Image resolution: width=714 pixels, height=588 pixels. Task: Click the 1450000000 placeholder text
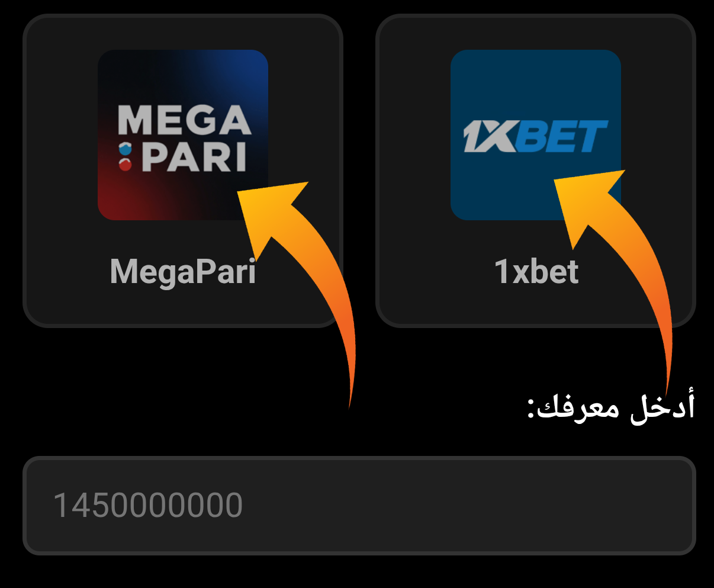tap(148, 505)
